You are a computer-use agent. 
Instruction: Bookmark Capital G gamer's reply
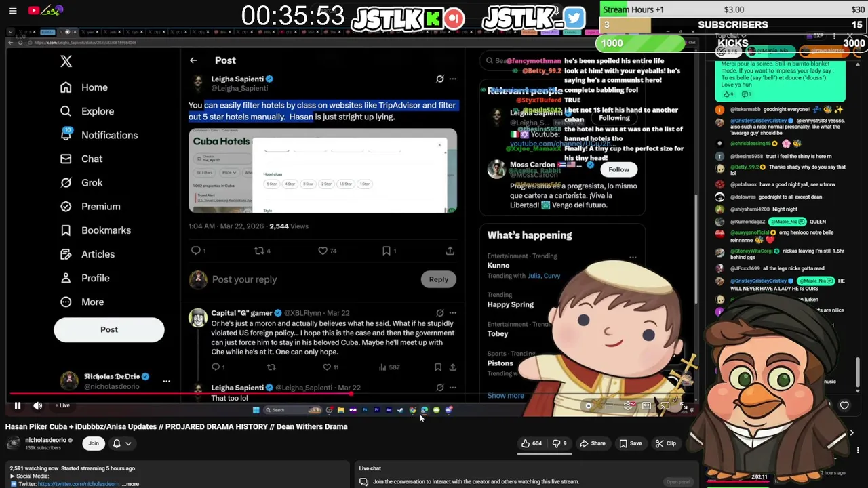[438, 367]
